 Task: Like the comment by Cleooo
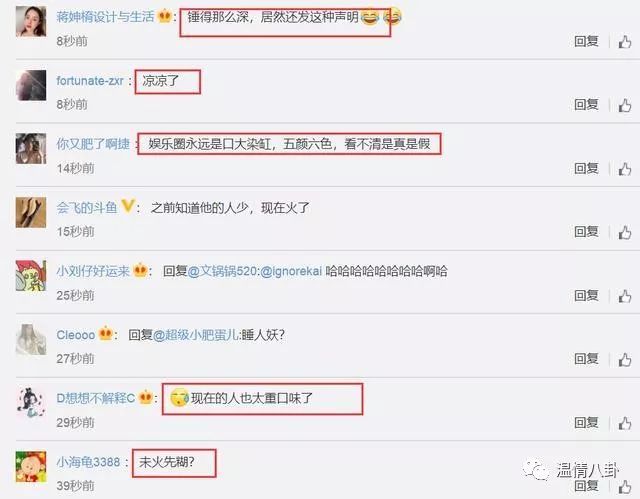(x=624, y=360)
